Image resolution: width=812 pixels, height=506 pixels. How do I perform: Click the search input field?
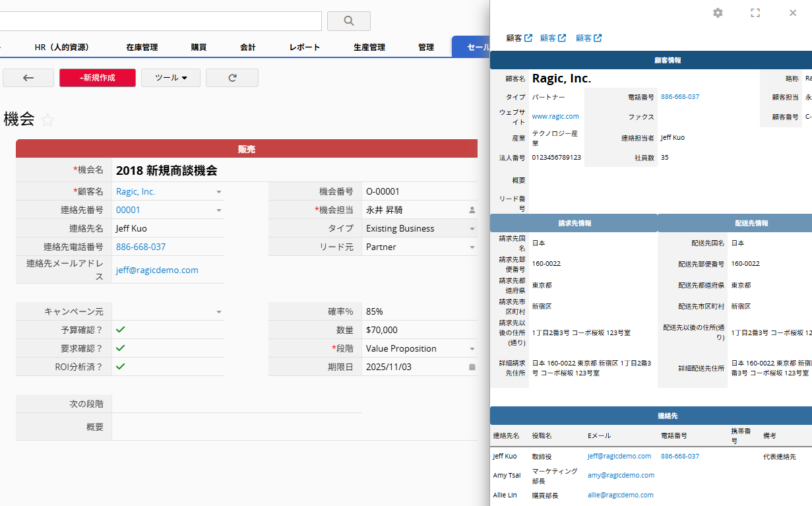pos(158,21)
